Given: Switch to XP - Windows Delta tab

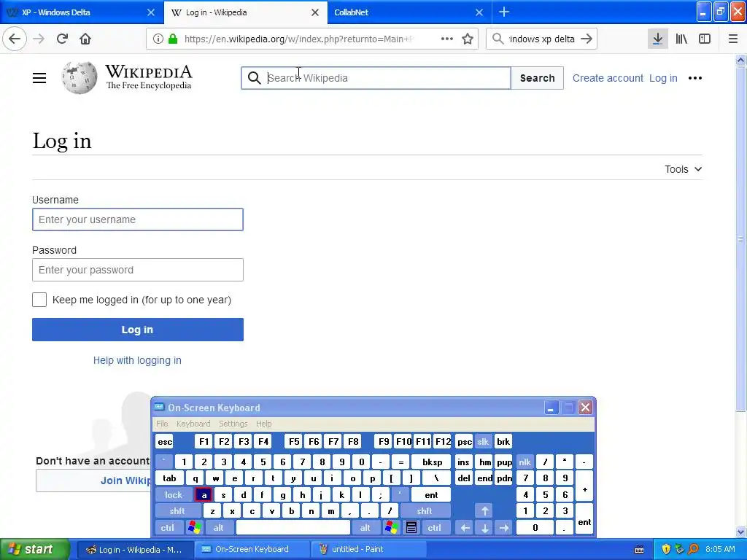Looking at the screenshot, I should (81, 12).
